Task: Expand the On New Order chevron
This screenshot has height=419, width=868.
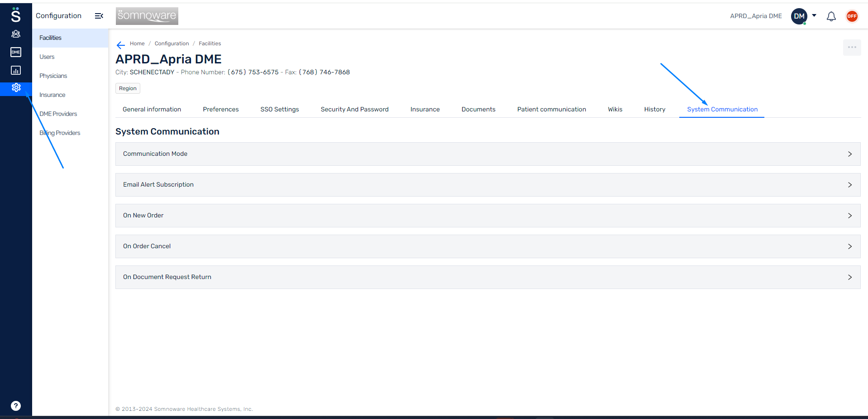Action: click(850, 216)
